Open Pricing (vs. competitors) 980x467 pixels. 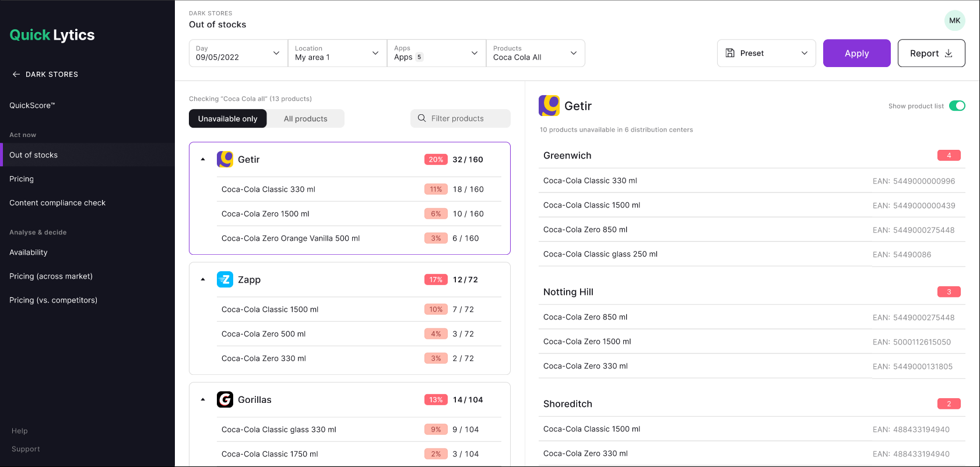tap(53, 300)
